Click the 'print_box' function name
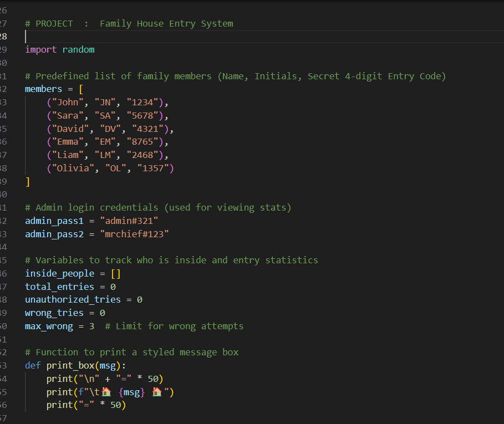504x424 pixels. tap(70, 366)
